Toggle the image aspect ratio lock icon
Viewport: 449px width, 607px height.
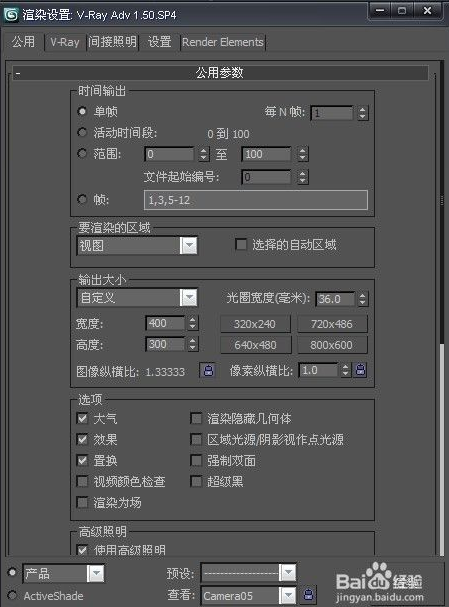click(208, 370)
